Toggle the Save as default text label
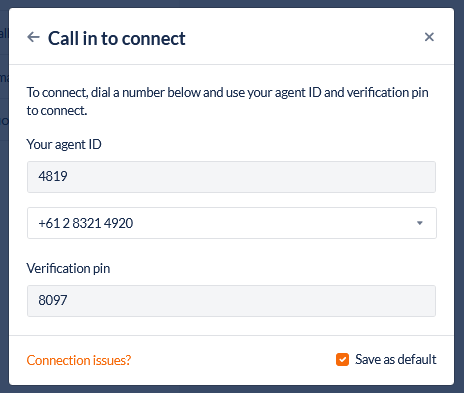 pos(396,359)
